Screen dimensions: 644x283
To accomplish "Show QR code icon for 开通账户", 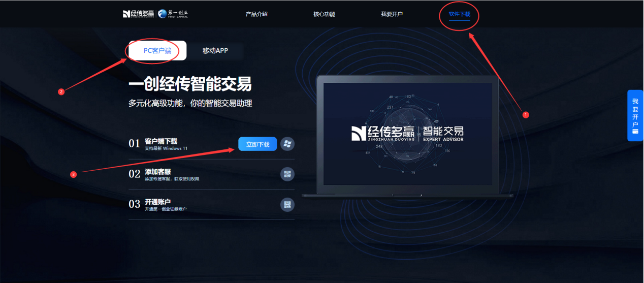I will coord(287,205).
